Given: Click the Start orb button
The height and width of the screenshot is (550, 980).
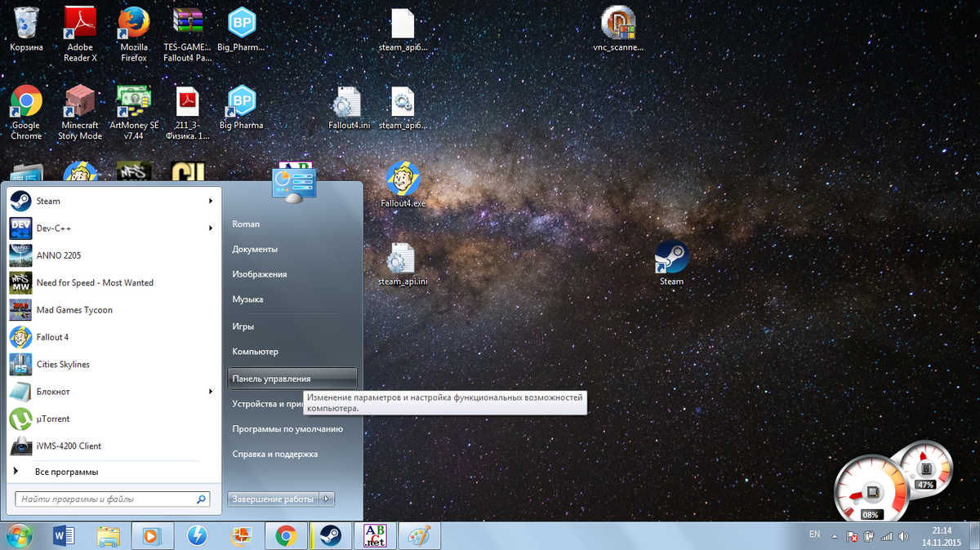Looking at the screenshot, I should [18, 536].
